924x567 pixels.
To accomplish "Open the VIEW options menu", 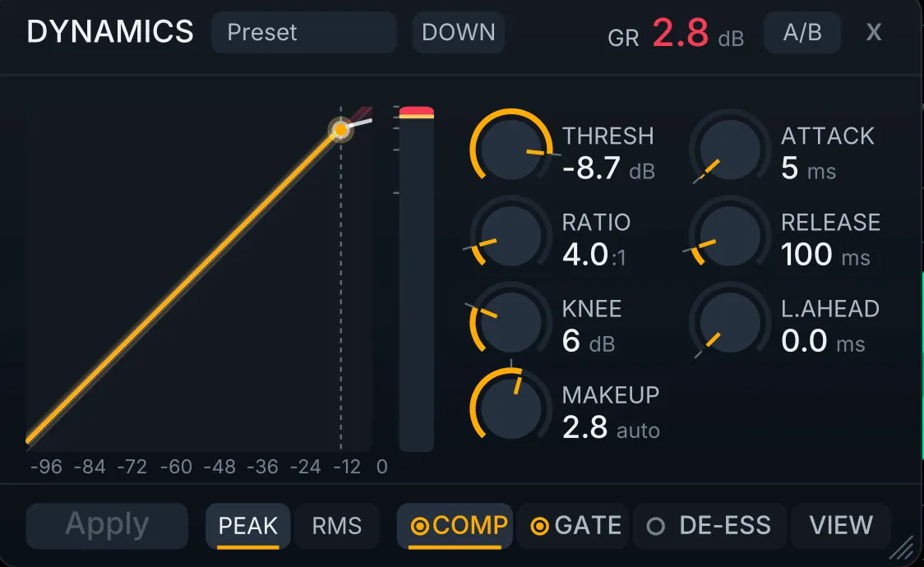I will [841, 526].
